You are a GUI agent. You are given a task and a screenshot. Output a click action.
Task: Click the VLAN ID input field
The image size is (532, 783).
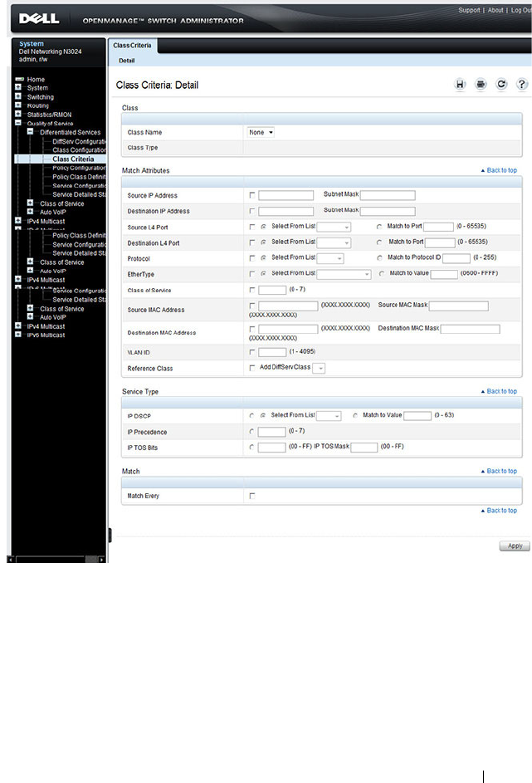point(272,353)
